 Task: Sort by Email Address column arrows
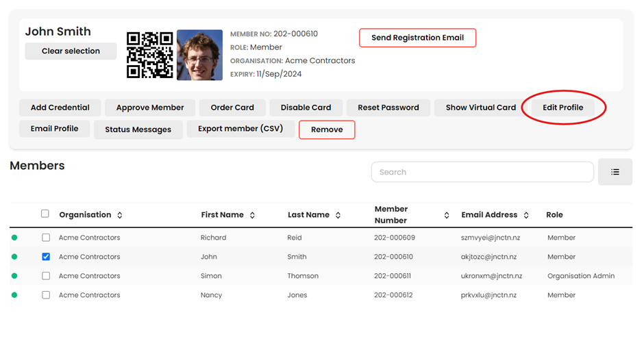(x=526, y=215)
